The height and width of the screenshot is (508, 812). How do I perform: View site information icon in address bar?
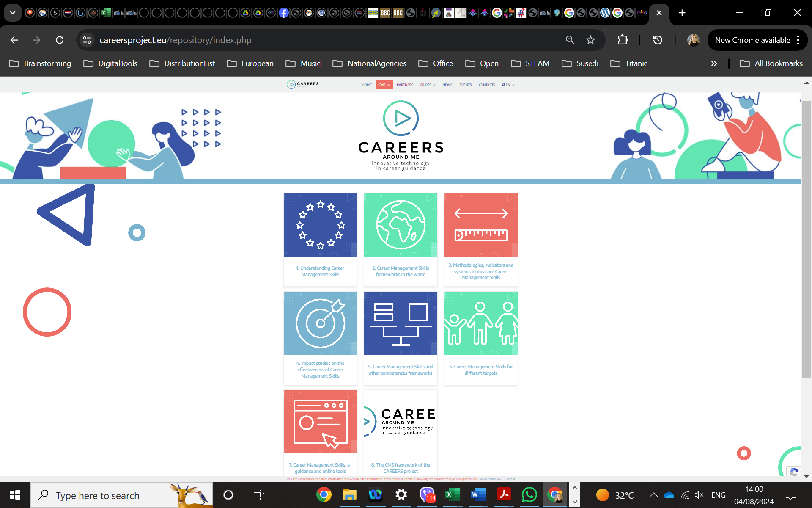pos(87,40)
